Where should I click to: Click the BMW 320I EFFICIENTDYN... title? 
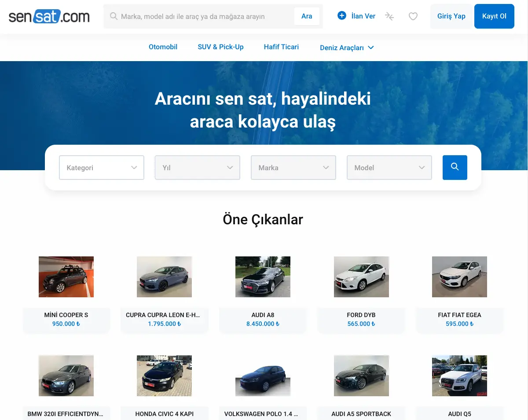(x=65, y=414)
